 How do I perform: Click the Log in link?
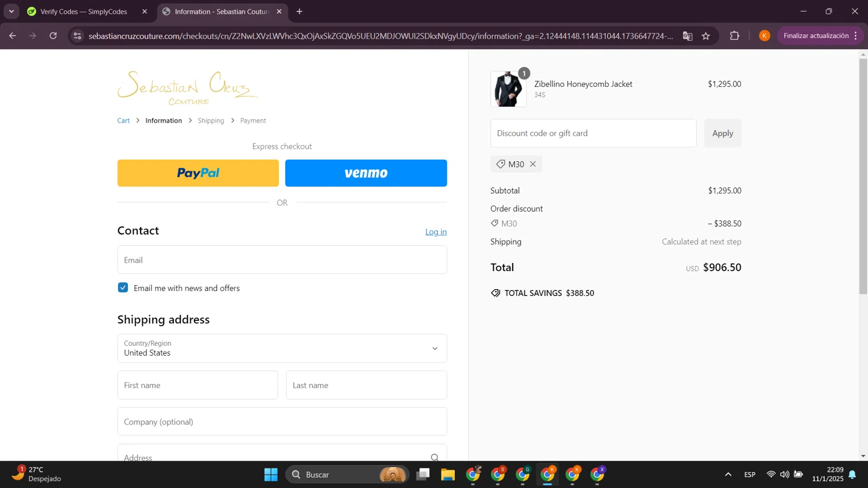tap(436, 232)
